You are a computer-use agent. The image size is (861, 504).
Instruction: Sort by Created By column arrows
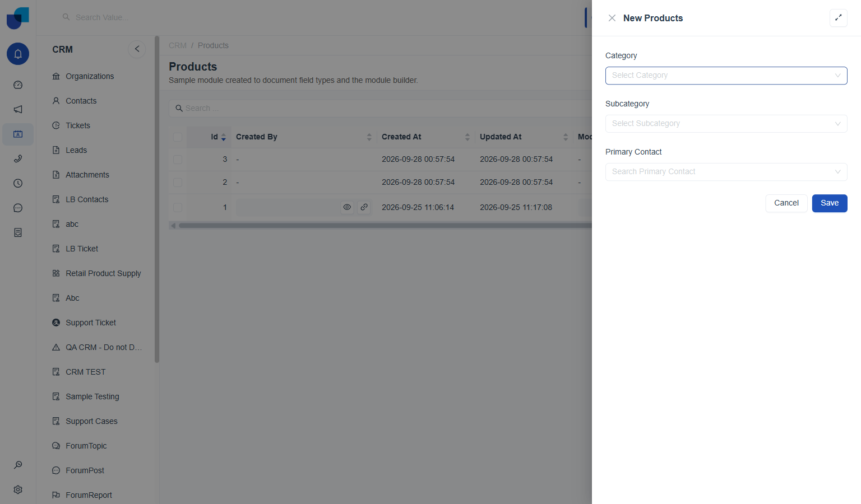tap(369, 137)
